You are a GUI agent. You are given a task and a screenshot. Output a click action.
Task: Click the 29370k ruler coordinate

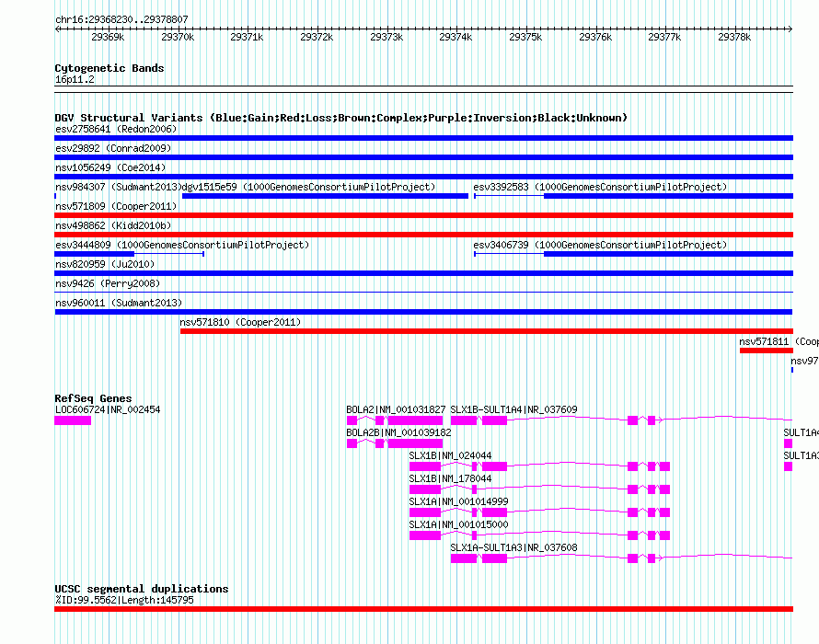pyautogui.click(x=178, y=37)
